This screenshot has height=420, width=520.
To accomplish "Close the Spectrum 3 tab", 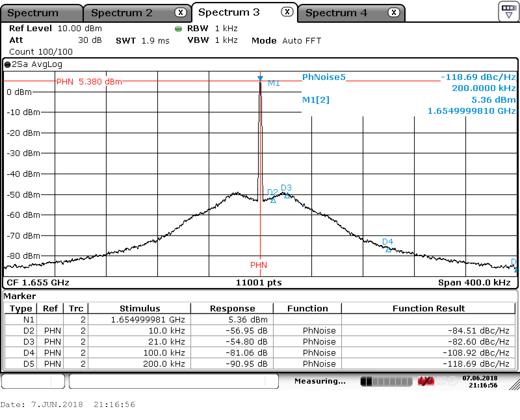I will (x=287, y=12).
